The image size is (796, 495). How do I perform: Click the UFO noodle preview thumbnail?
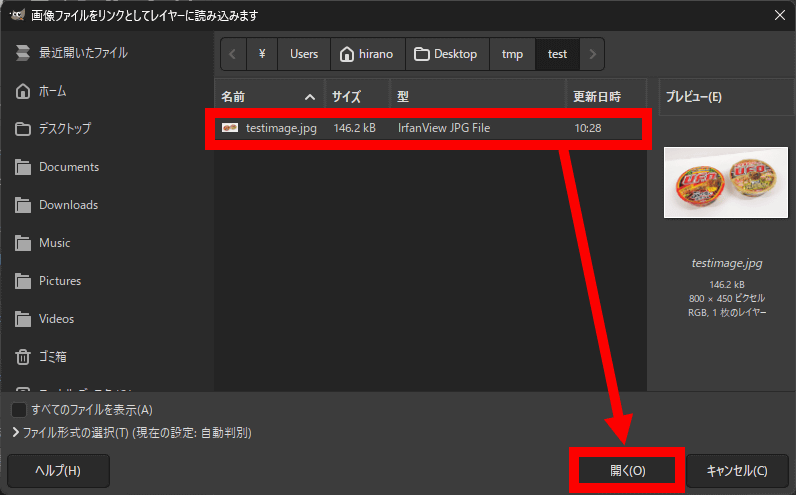tap(726, 183)
